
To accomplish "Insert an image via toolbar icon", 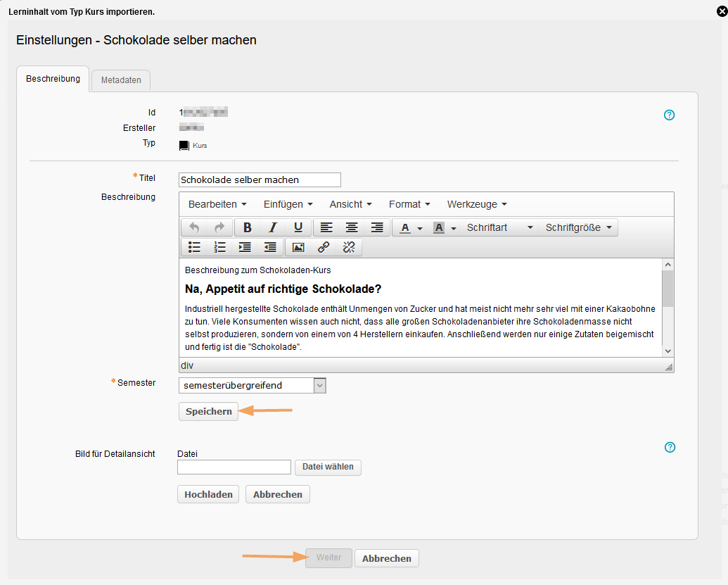I will [x=298, y=247].
